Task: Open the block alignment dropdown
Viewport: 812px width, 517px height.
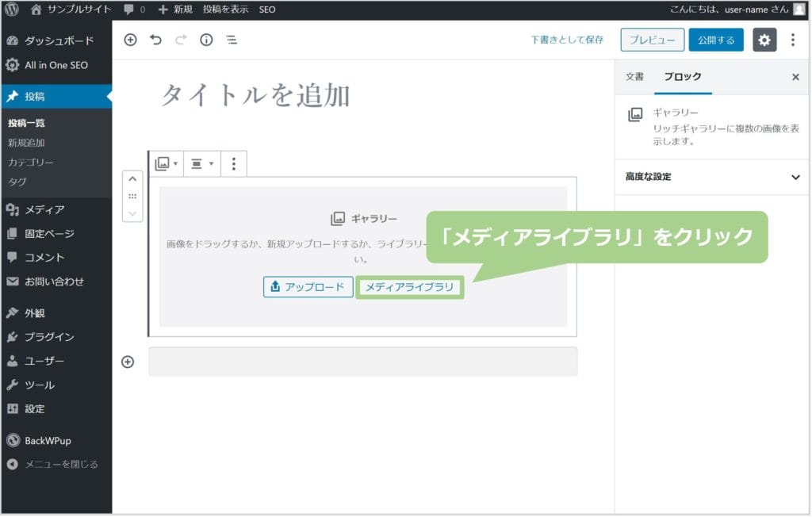Action: coord(201,163)
